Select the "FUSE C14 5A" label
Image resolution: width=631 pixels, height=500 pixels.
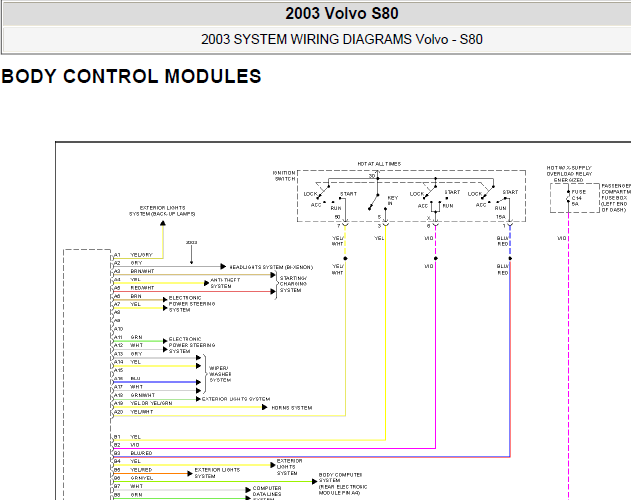(579, 198)
